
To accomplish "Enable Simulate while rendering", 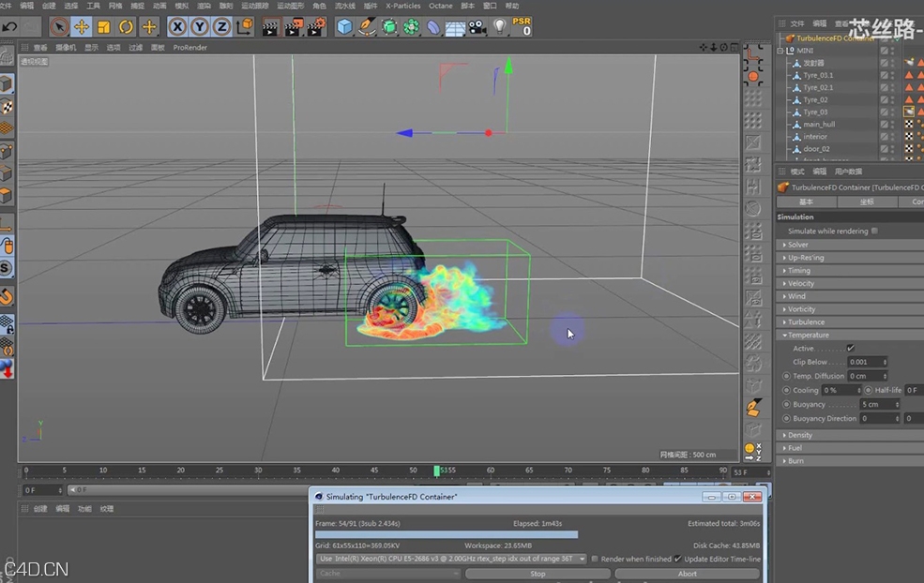I will 874,231.
